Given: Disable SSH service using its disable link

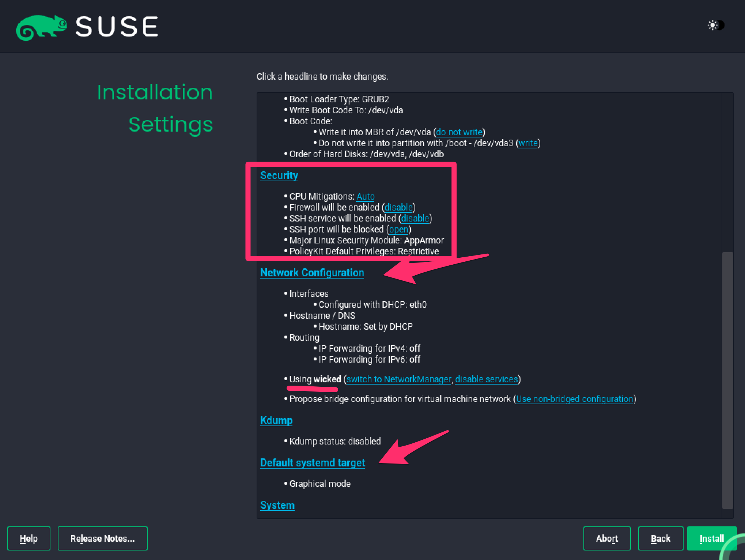Looking at the screenshot, I should pyautogui.click(x=415, y=219).
